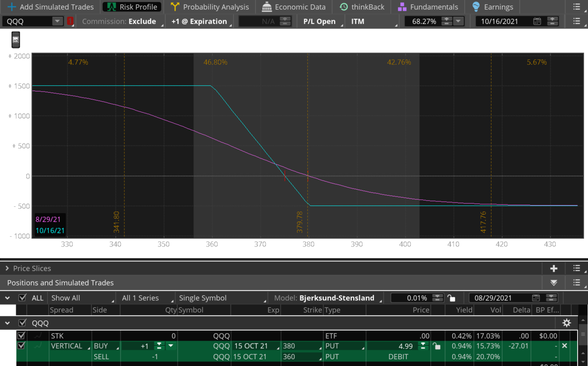Collapse the QQQ group chevron

coord(7,323)
